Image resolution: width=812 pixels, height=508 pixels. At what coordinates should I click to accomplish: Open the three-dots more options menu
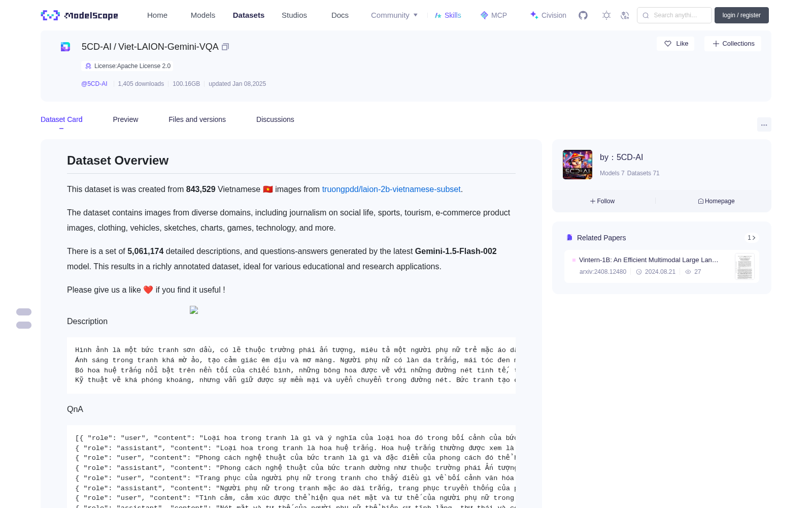coord(764,124)
